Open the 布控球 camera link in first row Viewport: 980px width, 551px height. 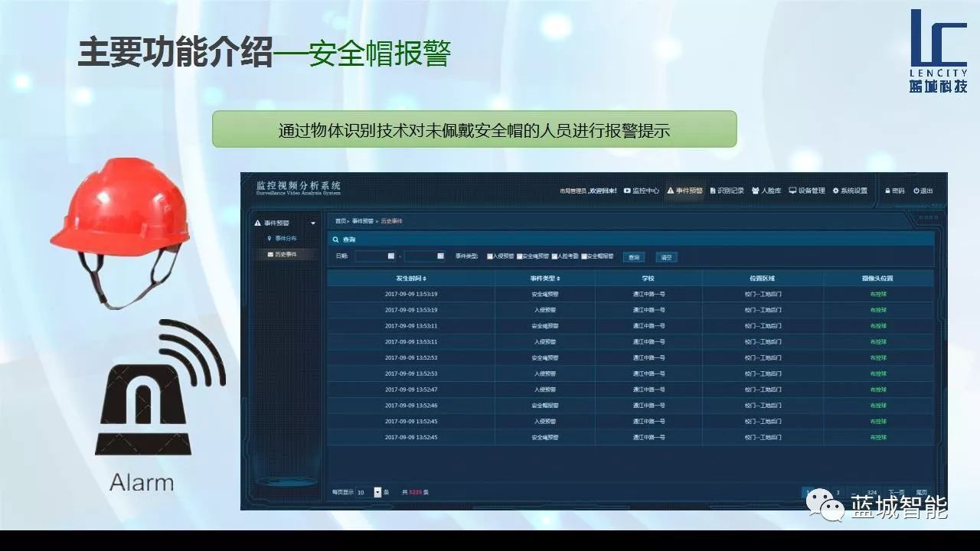click(877, 294)
